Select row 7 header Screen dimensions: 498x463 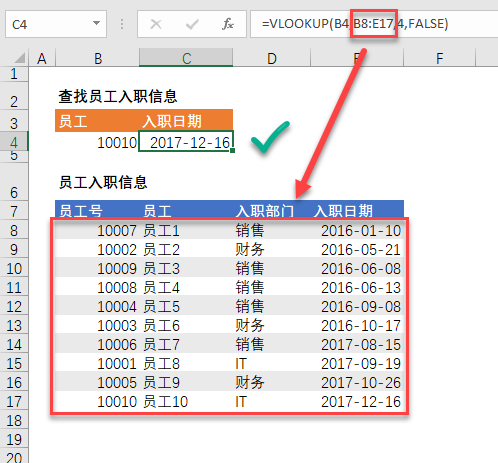click(14, 210)
